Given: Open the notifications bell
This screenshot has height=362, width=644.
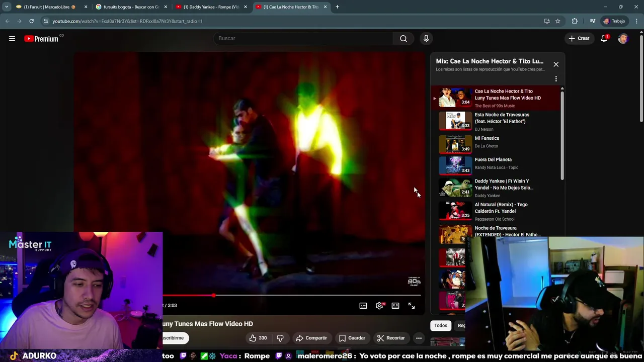Looking at the screenshot, I should coord(604,39).
